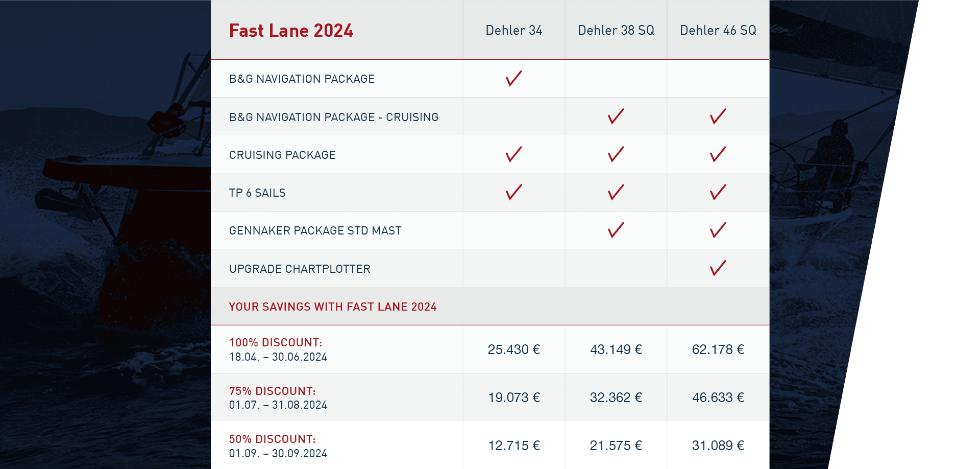This screenshot has width=980, height=469.
Task: Click Dehler 38 SQ Cruising Package checkmark
Action: click(616, 154)
